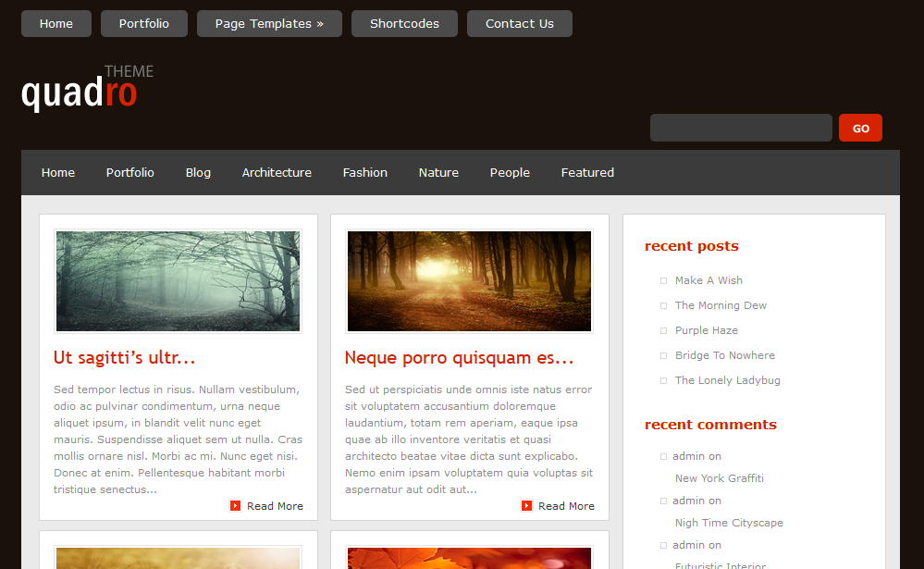Image resolution: width=924 pixels, height=569 pixels.
Task: Click the red Read More arrow under Ut sagitti's
Action: coord(235,505)
